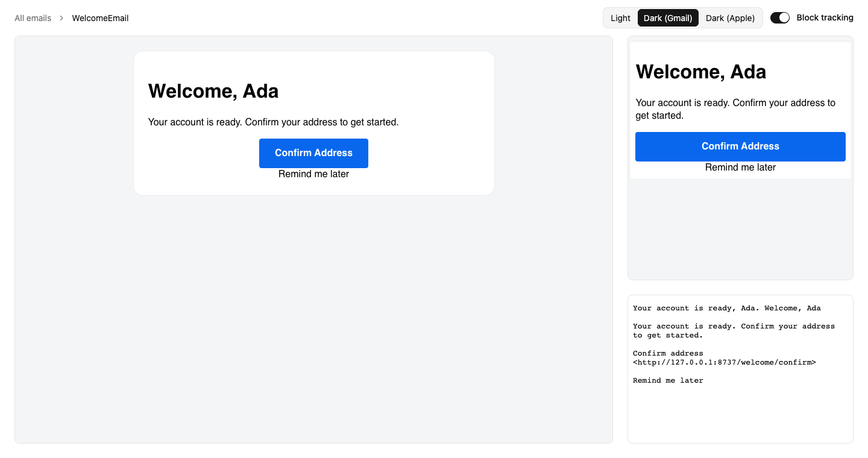
Task: Click Remind me later in the wide desktop preview
Action: click(x=313, y=174)
